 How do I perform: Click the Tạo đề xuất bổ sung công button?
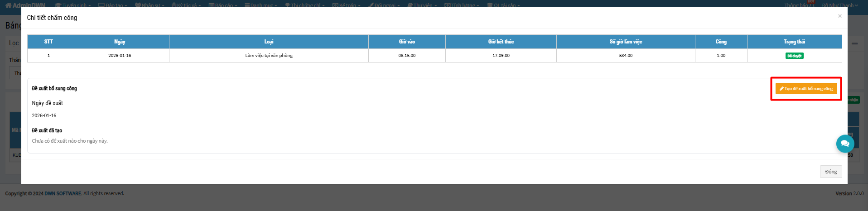806,89
